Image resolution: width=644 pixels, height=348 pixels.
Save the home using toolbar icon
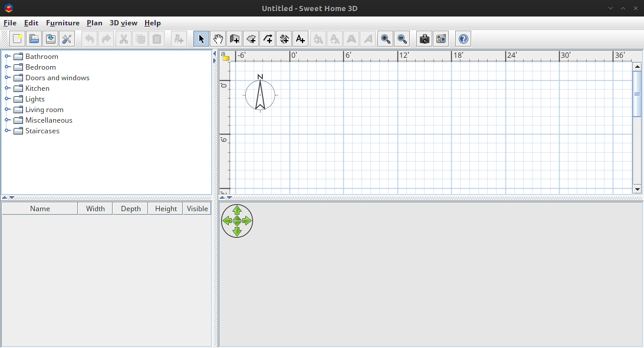click(51, 39)
